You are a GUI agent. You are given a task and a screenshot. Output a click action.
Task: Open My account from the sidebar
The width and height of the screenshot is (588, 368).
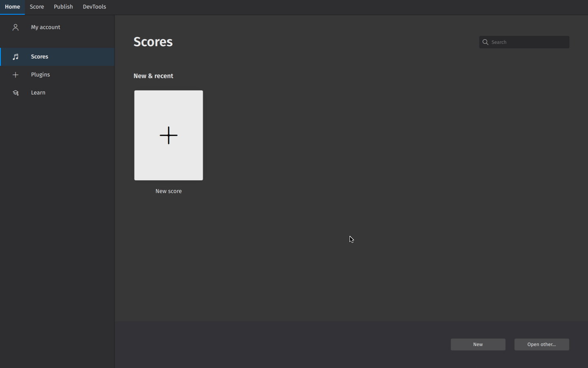click(45, 27)
